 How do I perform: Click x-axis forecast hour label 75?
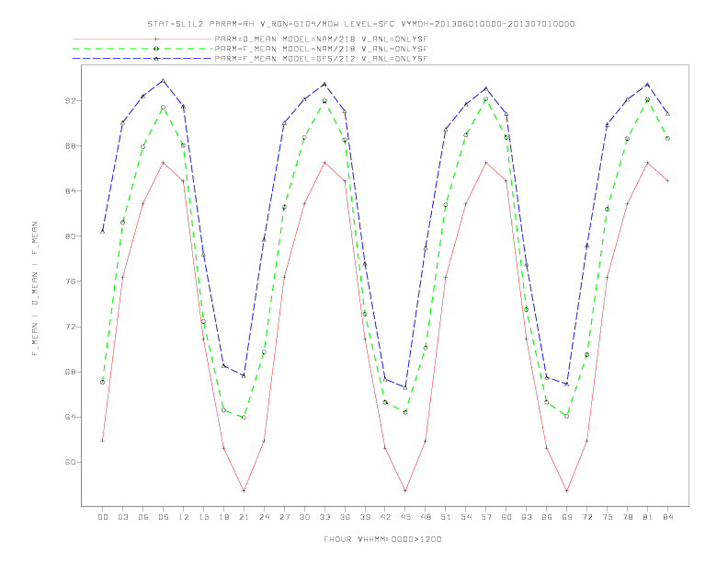(608, 517)
